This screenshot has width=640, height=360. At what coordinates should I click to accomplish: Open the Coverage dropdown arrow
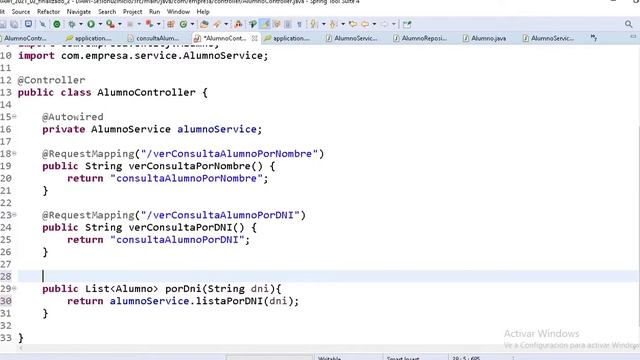click(120, 24)
